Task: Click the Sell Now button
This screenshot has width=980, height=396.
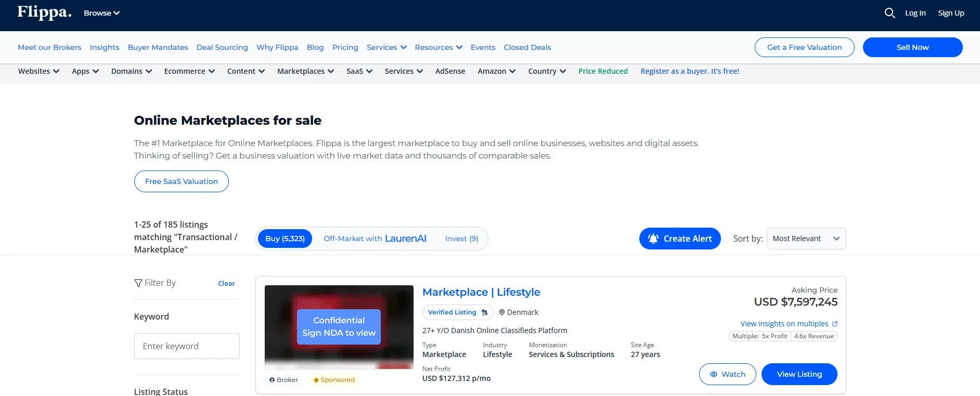Action: [x=912, y=47]
